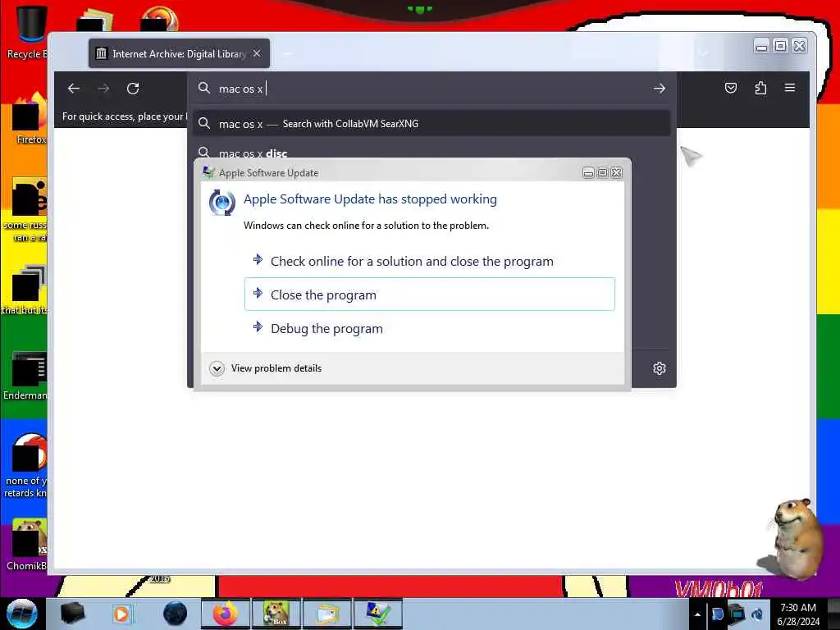Open the folder window taskbar button

coord(326,614)
